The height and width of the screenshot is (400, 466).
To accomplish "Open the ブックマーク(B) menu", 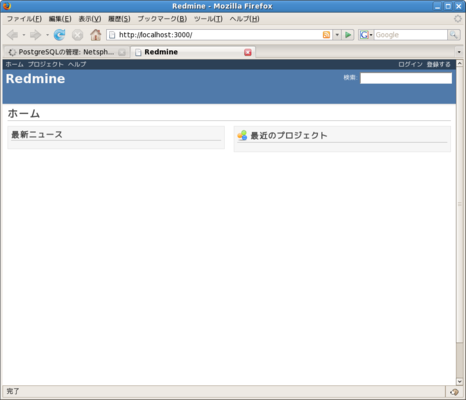I will [x=162, y=19].
